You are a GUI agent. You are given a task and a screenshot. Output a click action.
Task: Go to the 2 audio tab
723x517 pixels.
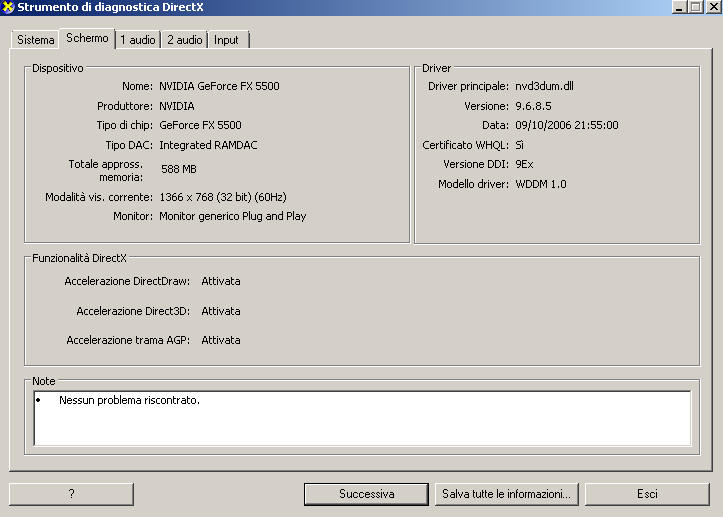coord(184,40)
